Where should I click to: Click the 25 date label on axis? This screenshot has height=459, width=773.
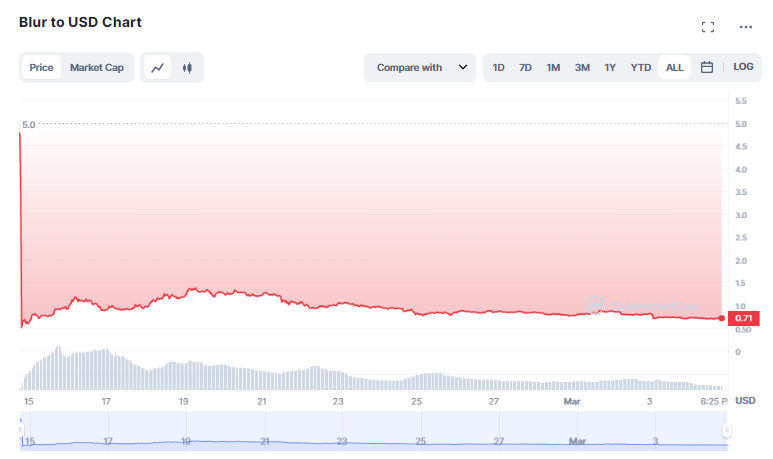coord(417,401)
